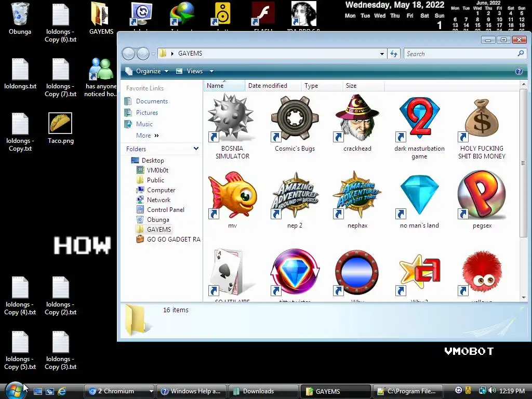Screen dimensions: 532x399
Task: Select the GAYEMS folder on desktop
Action: pyautogui.click(x=101, y=18)
